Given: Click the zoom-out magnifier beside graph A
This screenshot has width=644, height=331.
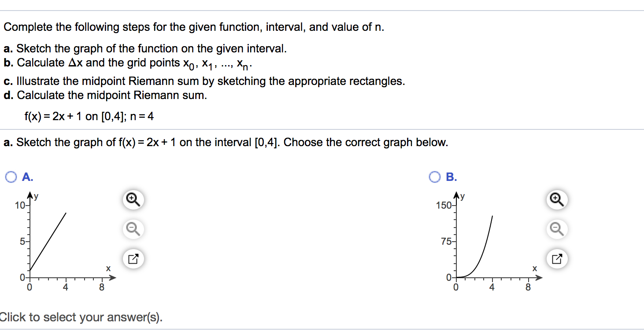Looking at the screenshot, I should 133,229.
